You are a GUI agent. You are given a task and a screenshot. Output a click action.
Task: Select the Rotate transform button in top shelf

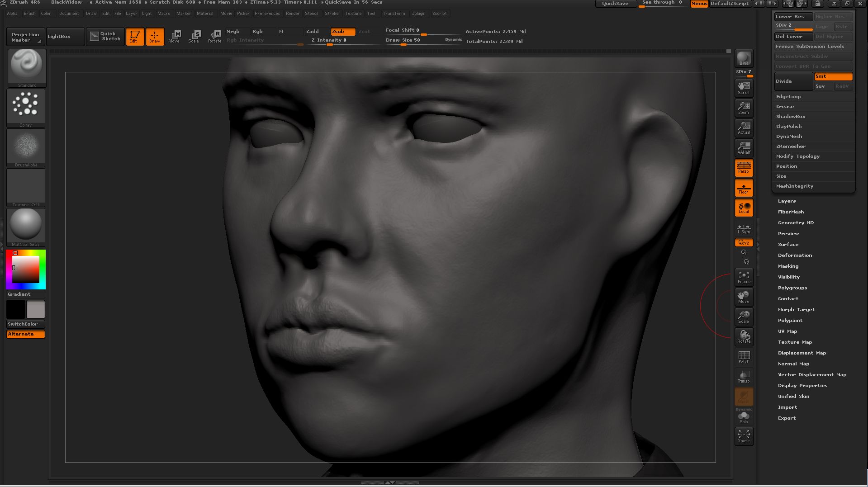point(215,36)
